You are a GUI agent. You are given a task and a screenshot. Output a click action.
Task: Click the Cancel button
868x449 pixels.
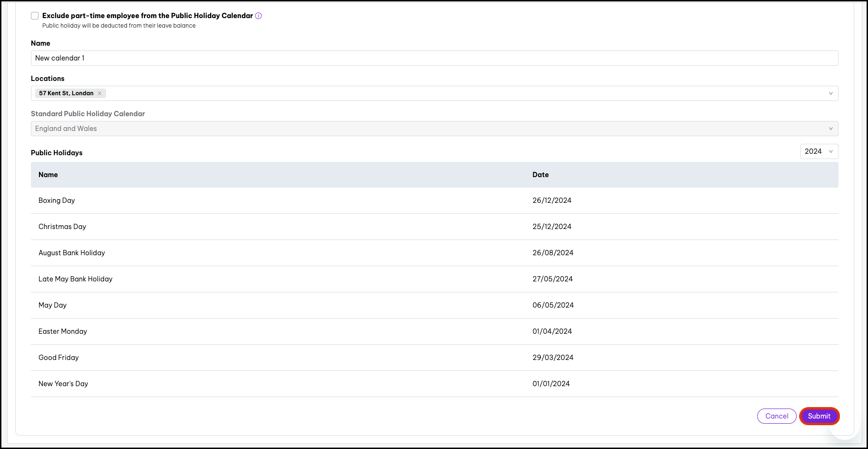777,416
